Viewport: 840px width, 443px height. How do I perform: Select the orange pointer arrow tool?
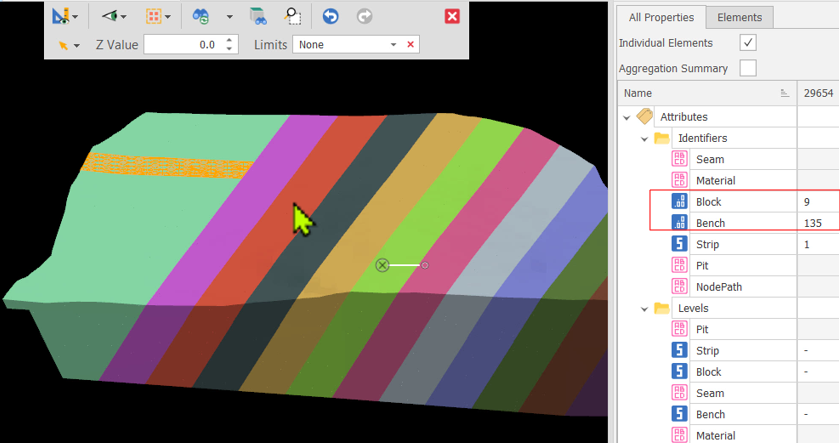pos(63,45)
